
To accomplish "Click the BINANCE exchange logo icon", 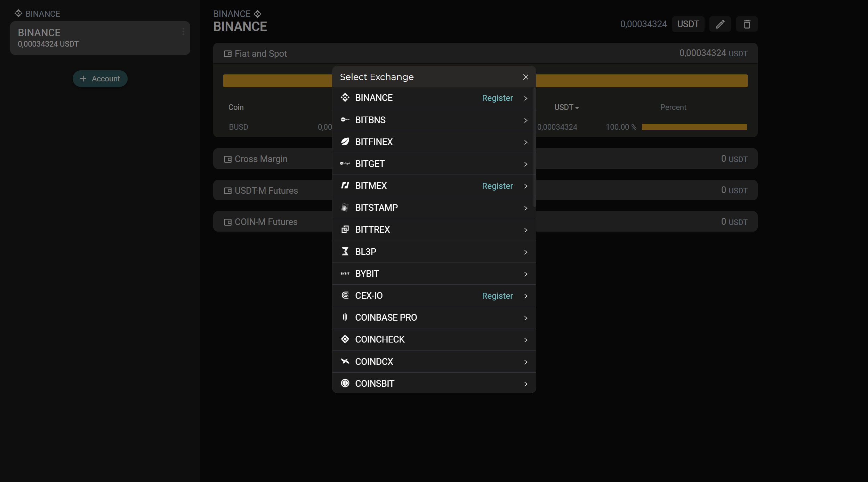I will [x=345, y=98].
